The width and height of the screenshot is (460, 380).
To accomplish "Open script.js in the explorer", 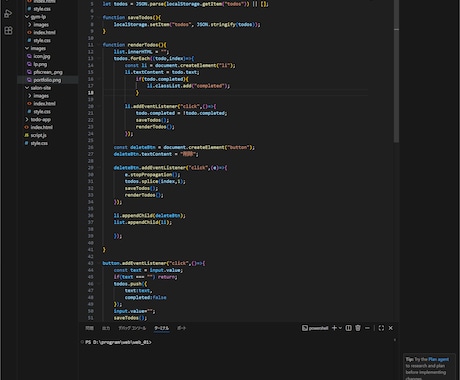I will 38,135.
